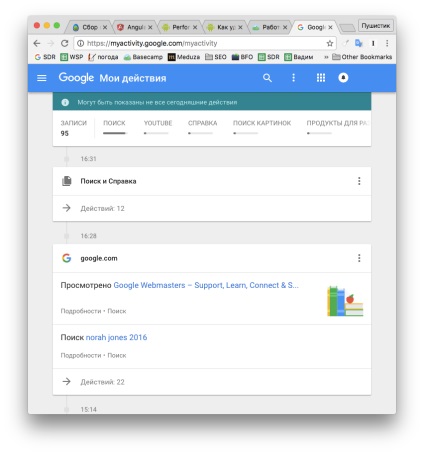424x454 pixels.
Task: Open a new tab with blank tab button
Action: [347, 28]
